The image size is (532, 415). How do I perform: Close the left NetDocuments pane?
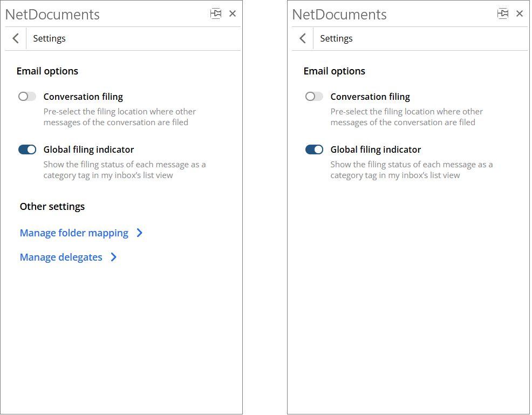coord(233,13)
